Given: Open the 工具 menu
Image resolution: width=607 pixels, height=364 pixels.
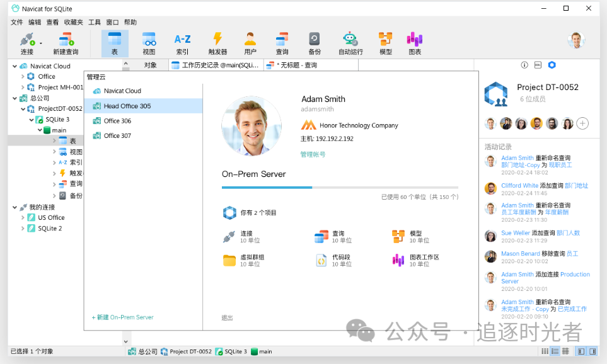Looking at the screenshot, I should [x=95, y=23].
